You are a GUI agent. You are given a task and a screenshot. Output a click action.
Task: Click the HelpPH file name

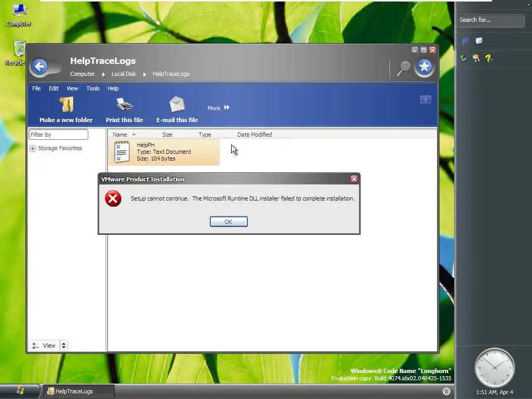(145, 145)
